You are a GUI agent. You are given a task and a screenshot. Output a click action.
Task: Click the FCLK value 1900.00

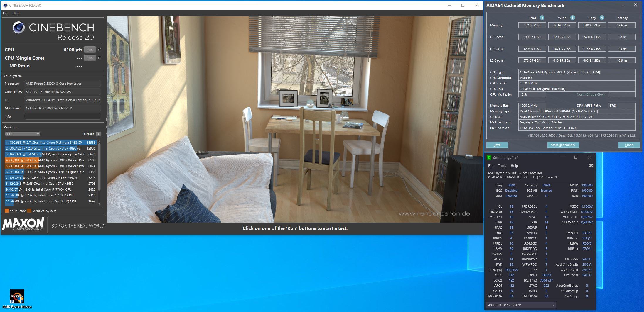[587, 191]
